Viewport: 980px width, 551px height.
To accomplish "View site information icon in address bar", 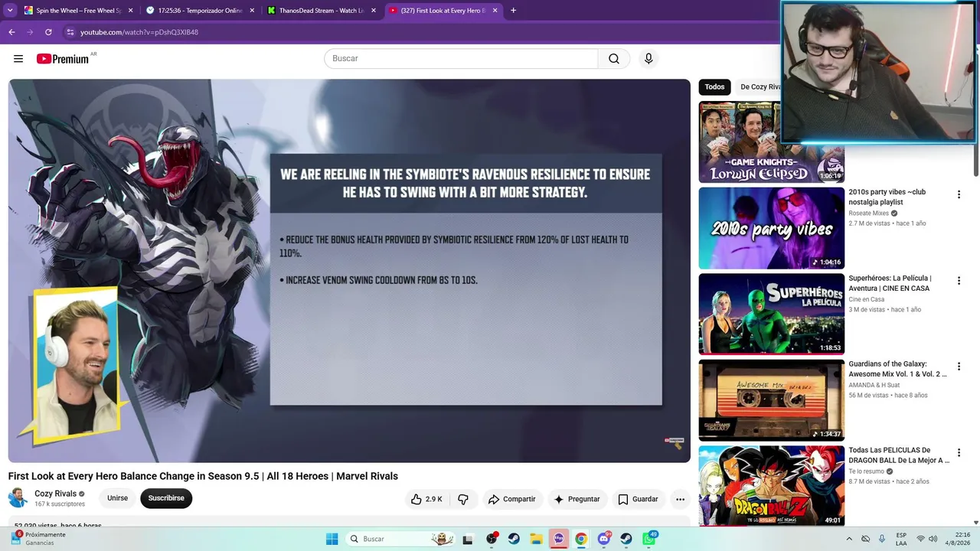I will coord(70,32).
